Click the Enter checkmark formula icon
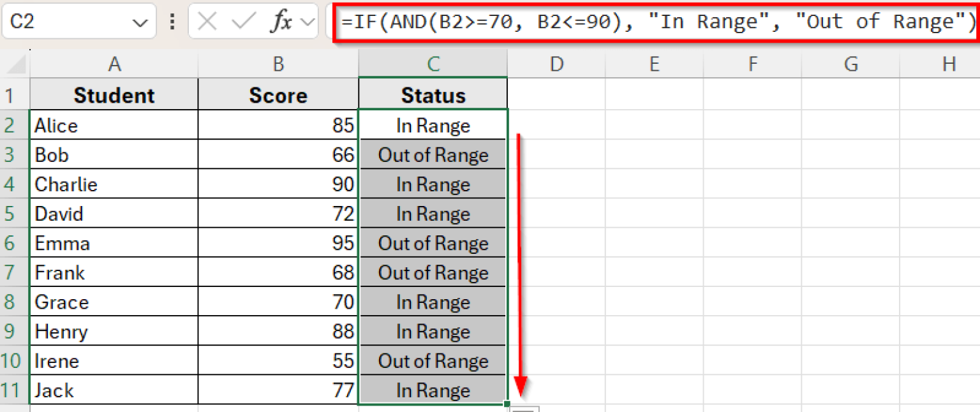This screenshot has height=412, width=980. (x=243, y=22)
